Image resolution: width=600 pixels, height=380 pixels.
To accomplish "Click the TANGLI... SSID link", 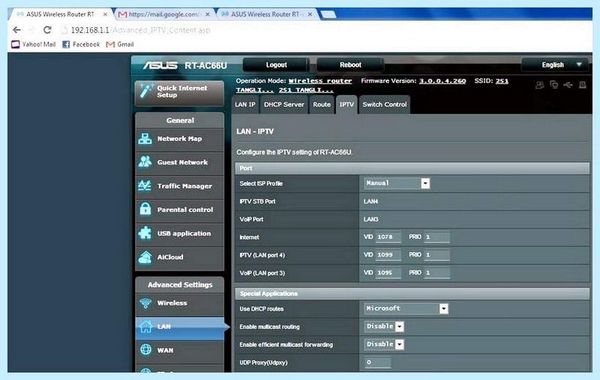I will tap(255, 90).
